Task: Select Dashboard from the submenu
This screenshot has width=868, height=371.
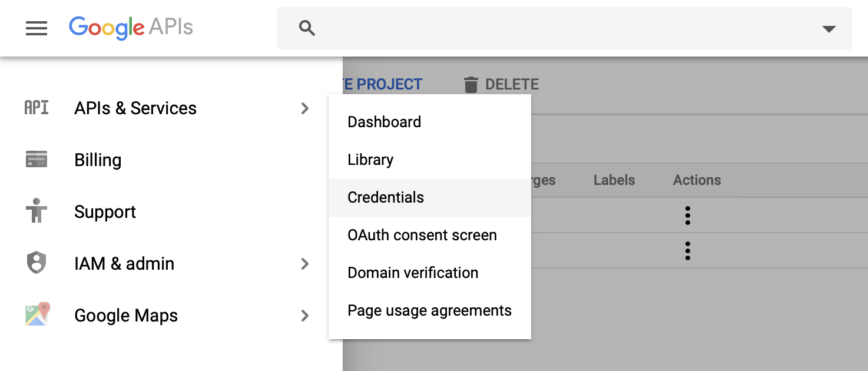Action: (430, 122)
